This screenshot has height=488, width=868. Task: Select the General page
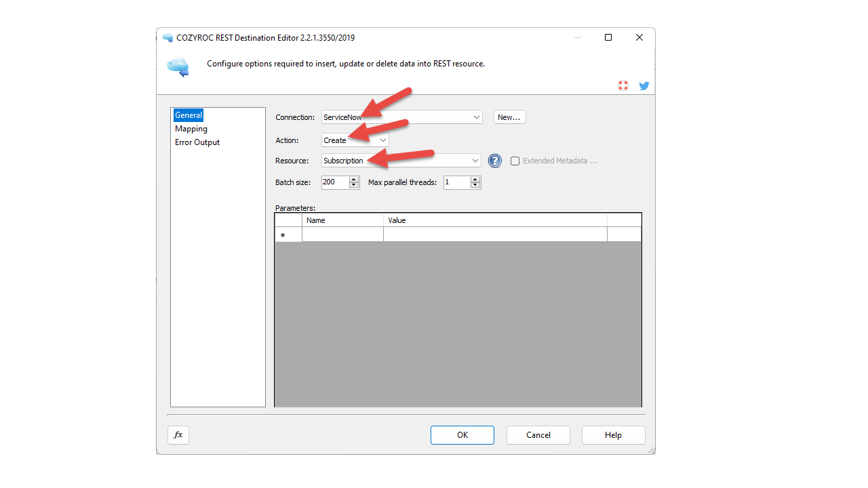point(189,115)
